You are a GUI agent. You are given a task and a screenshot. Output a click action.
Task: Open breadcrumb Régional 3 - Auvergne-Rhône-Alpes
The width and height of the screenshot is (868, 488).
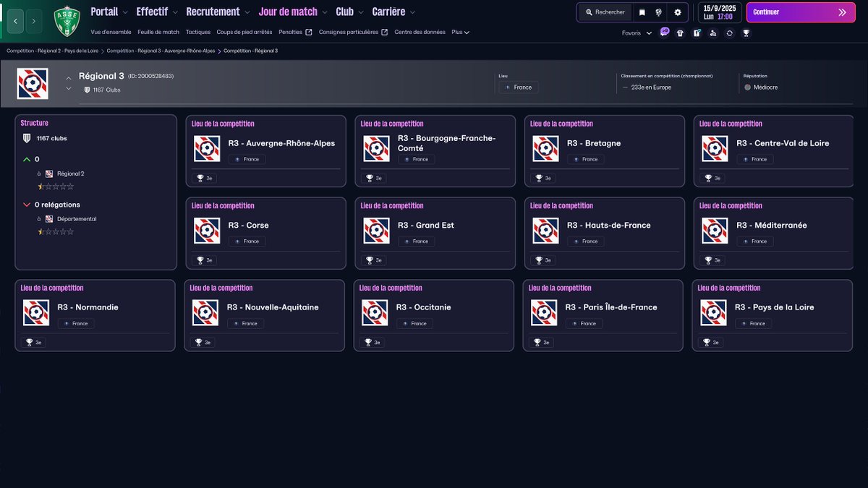pyautogui.click(x=161, y=51)
